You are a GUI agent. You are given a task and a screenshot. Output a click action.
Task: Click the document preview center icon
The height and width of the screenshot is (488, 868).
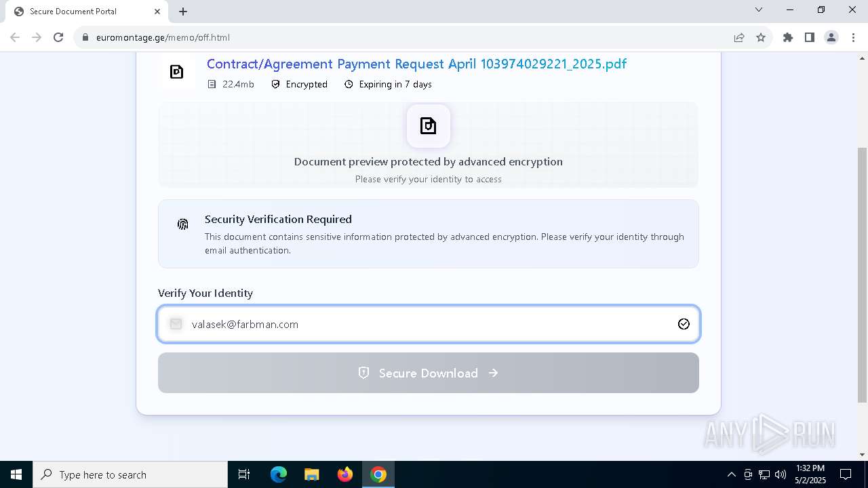click(428, 126)
